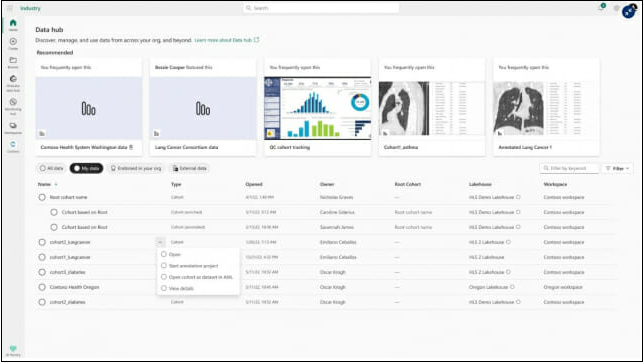
Task: Open the app launcher grid icon
Action: pos(9,8)
